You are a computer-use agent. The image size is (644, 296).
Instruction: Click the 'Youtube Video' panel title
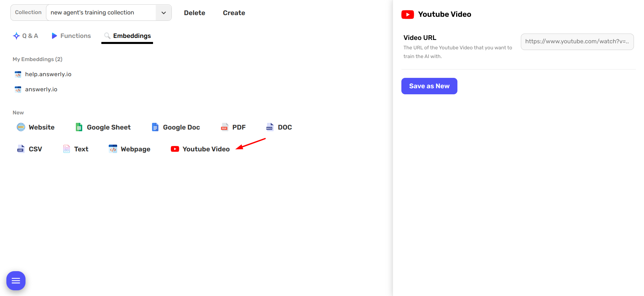click(445, 14)
